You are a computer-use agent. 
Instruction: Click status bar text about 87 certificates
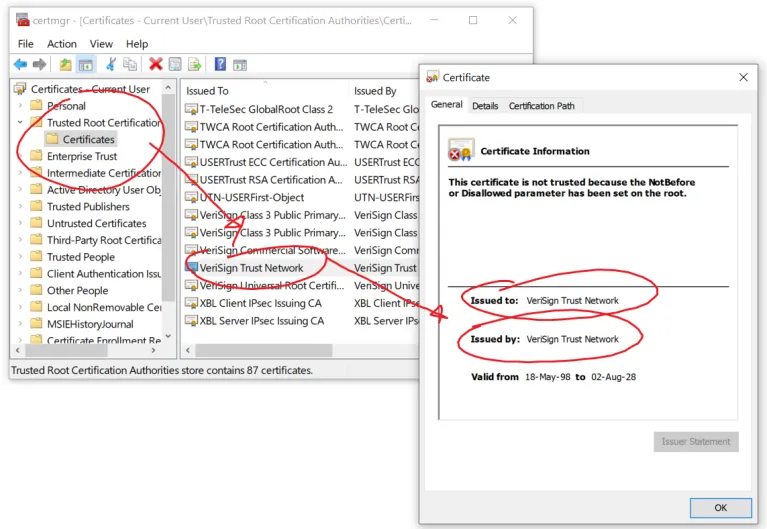[x=161, y=370]
